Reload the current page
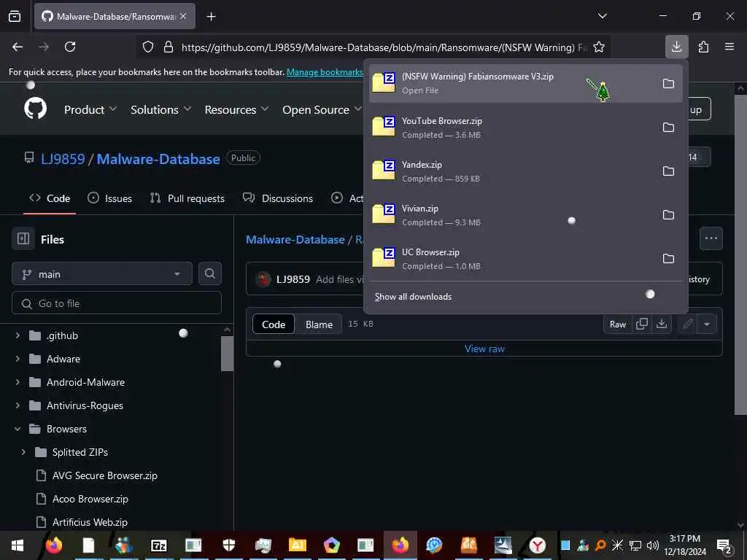 70,47
